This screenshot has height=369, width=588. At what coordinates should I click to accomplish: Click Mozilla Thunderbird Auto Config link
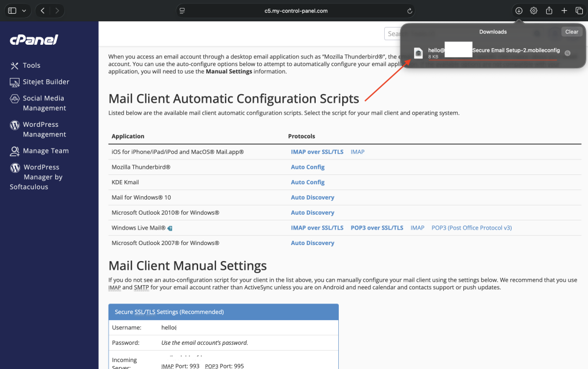[308, 167]
